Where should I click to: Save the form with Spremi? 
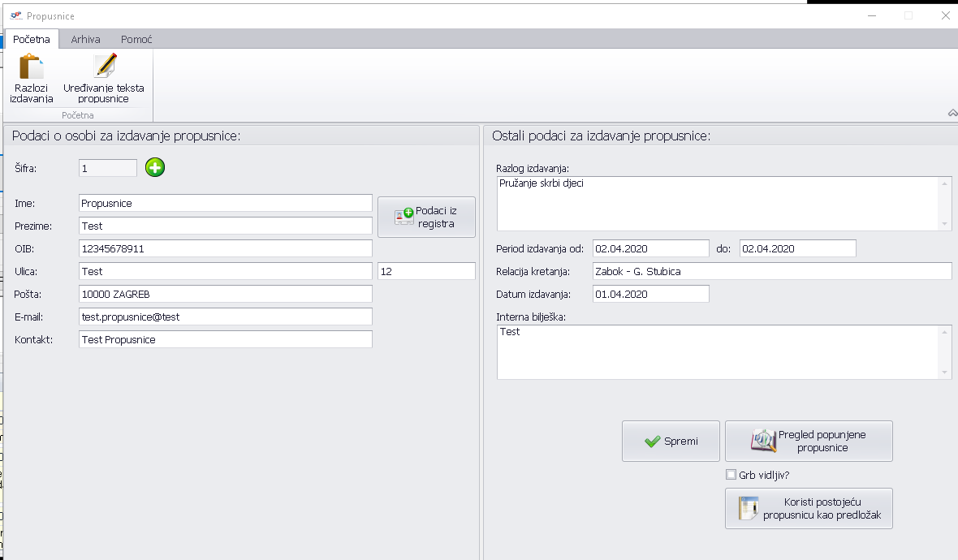671,442
